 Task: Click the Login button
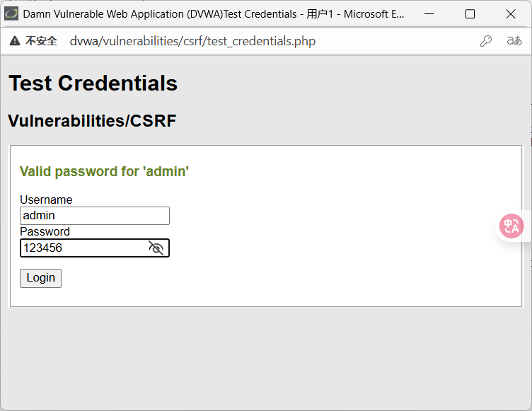click(x=41, y=278)
